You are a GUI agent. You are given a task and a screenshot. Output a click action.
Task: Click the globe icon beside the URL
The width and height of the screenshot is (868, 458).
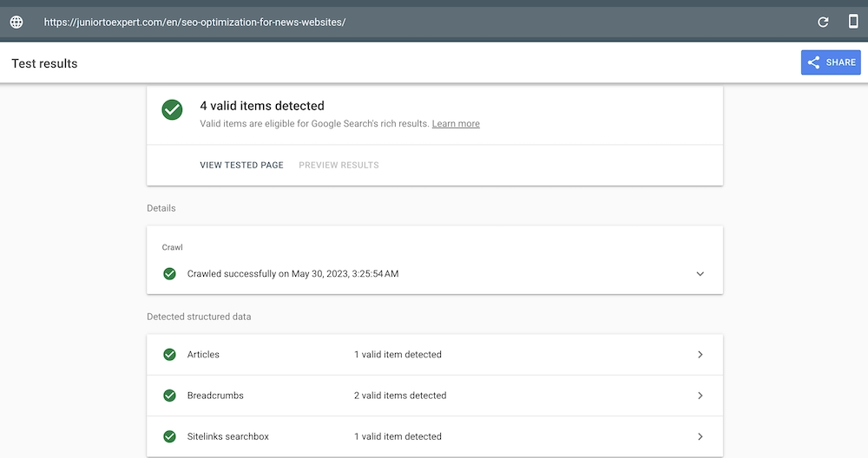tap(16, 23)
